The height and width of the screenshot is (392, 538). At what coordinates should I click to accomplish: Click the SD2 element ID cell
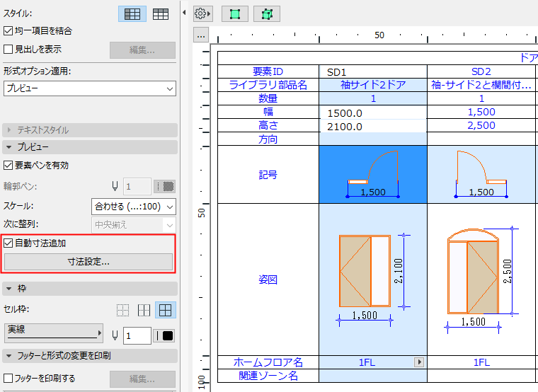pyautogui.click(x=481, y=71)
